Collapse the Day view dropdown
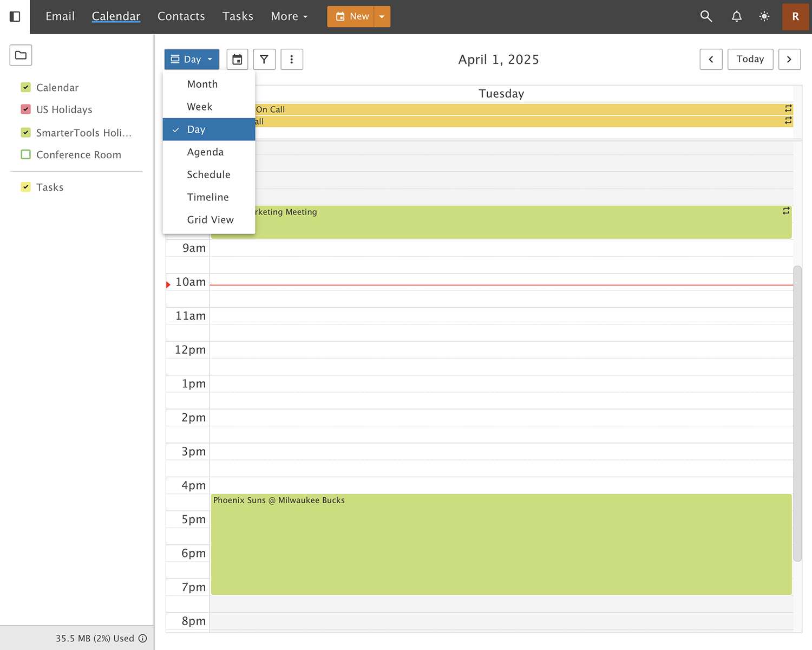 click(x=192, y=60)
